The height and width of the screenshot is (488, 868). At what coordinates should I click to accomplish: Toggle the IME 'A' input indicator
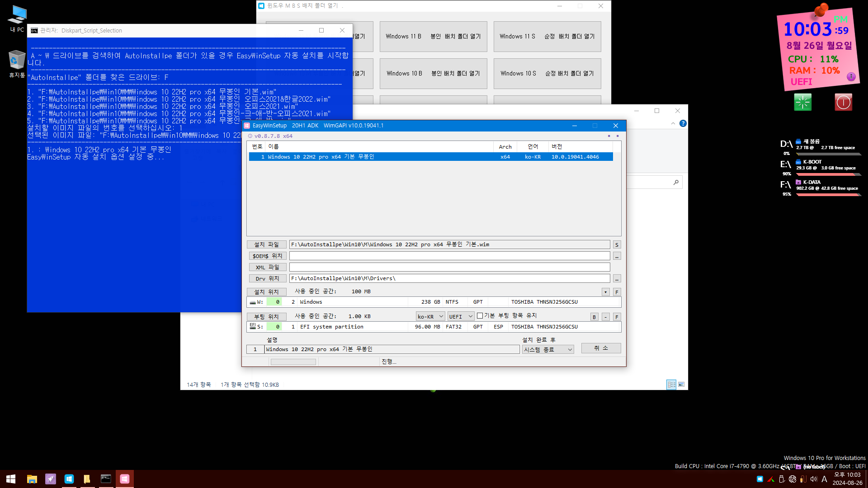824,479
